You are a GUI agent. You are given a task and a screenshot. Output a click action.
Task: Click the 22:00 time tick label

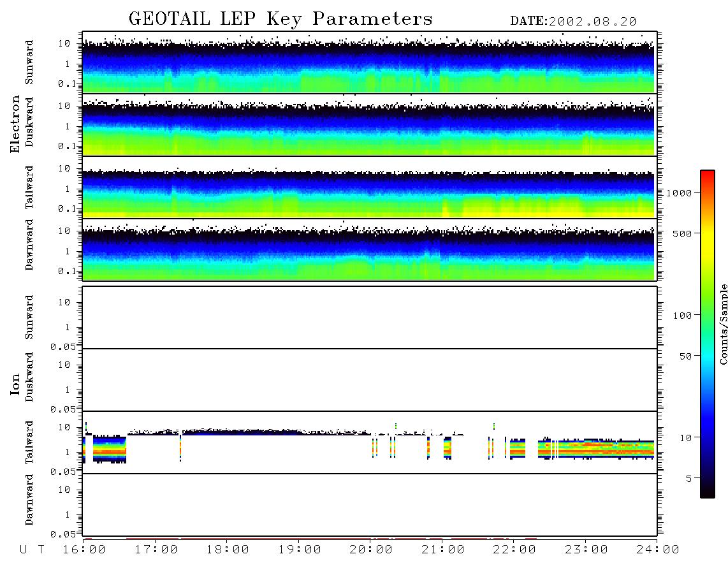[514, 550]
